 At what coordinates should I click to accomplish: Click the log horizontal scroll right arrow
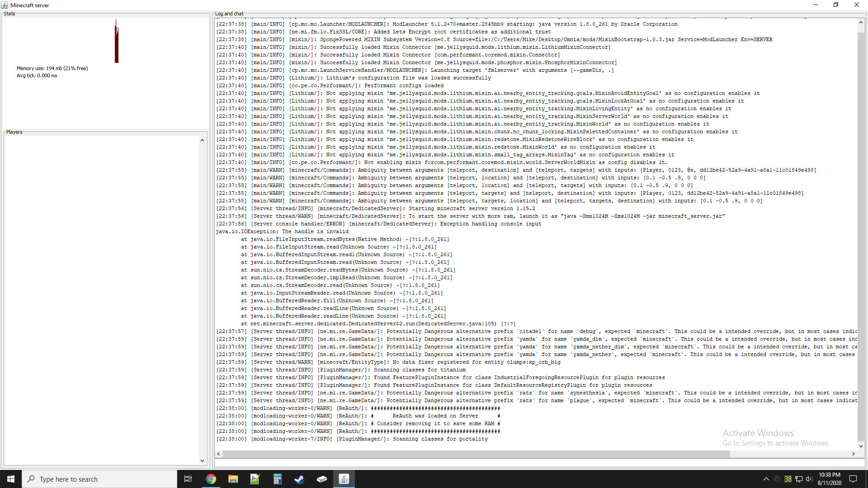click(854, 454)
